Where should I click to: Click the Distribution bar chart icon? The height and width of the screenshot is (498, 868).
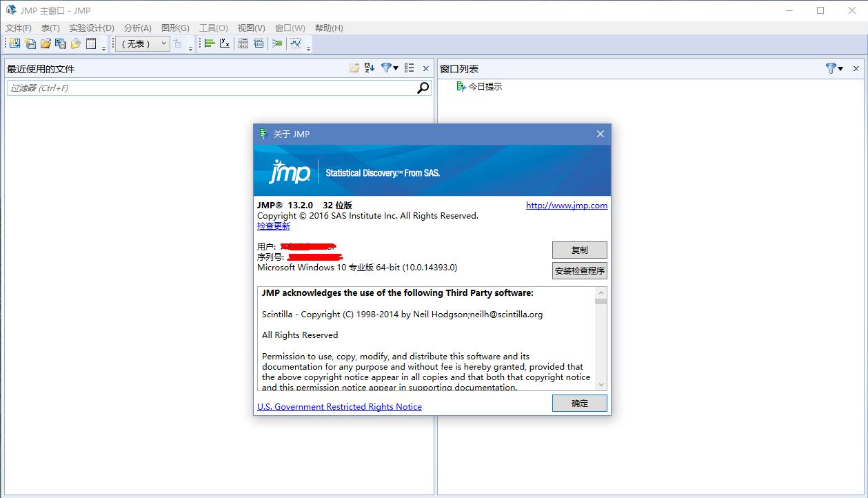[210, 43]
